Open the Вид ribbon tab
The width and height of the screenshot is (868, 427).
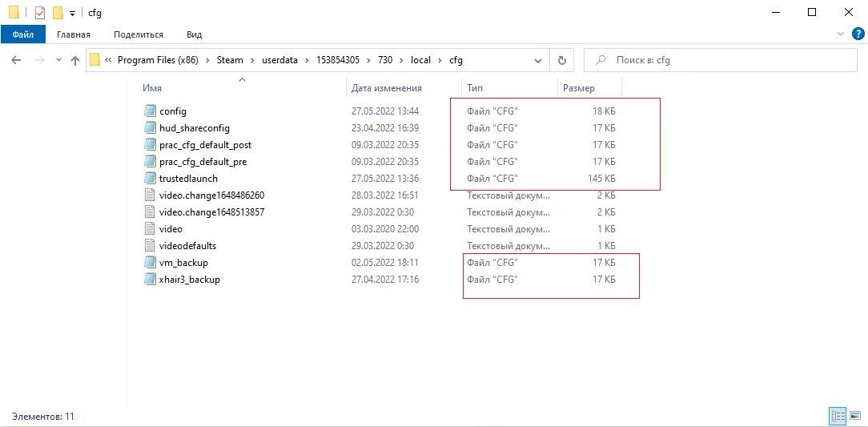point(195,34)
